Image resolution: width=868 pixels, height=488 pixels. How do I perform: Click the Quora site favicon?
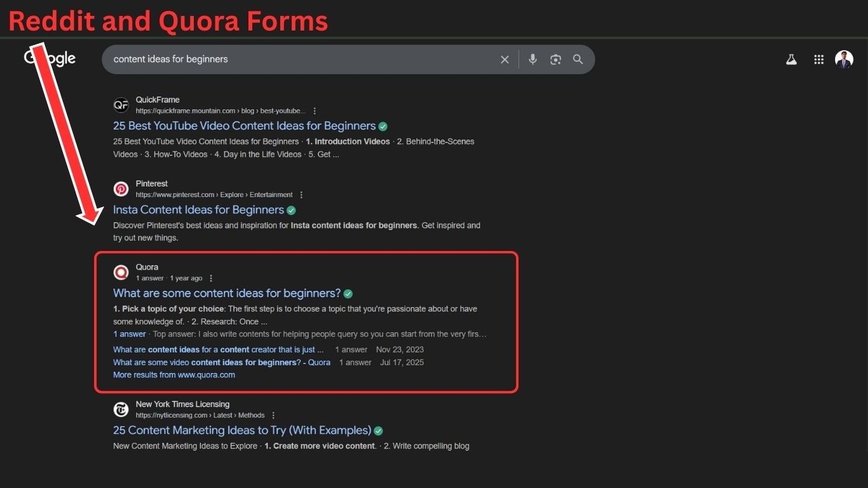[x=121, y=273]
